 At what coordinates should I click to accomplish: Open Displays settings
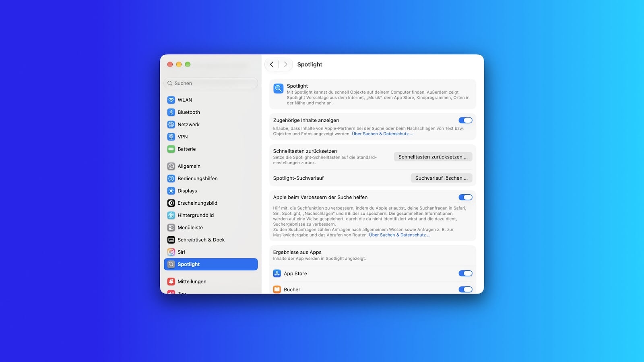211,191
